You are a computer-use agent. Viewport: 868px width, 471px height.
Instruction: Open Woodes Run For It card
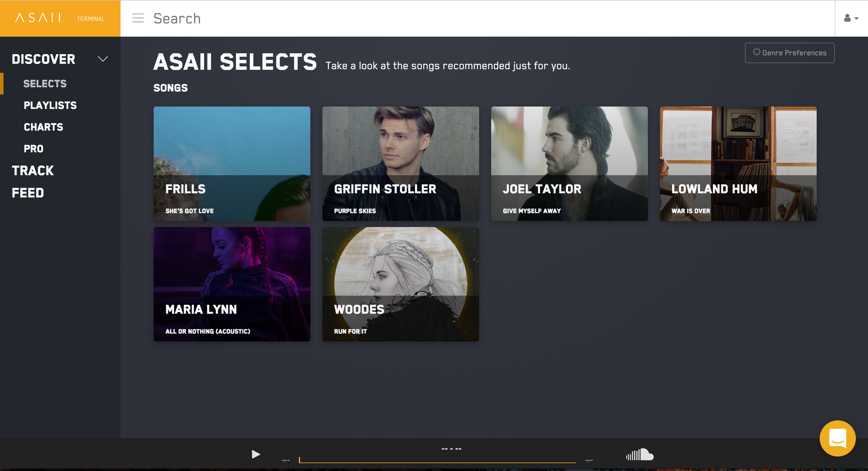401,284
